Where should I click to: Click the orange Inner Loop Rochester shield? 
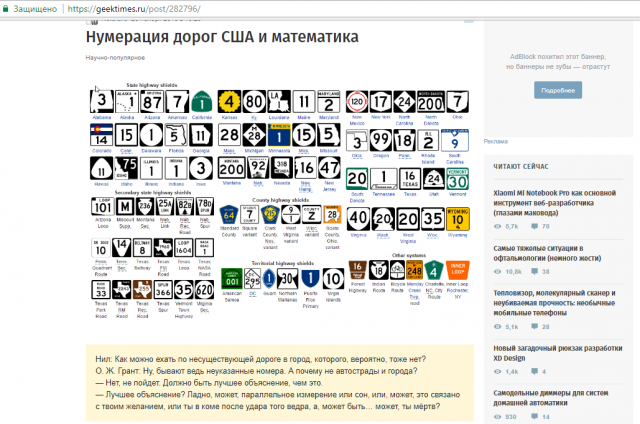(458, 270)
